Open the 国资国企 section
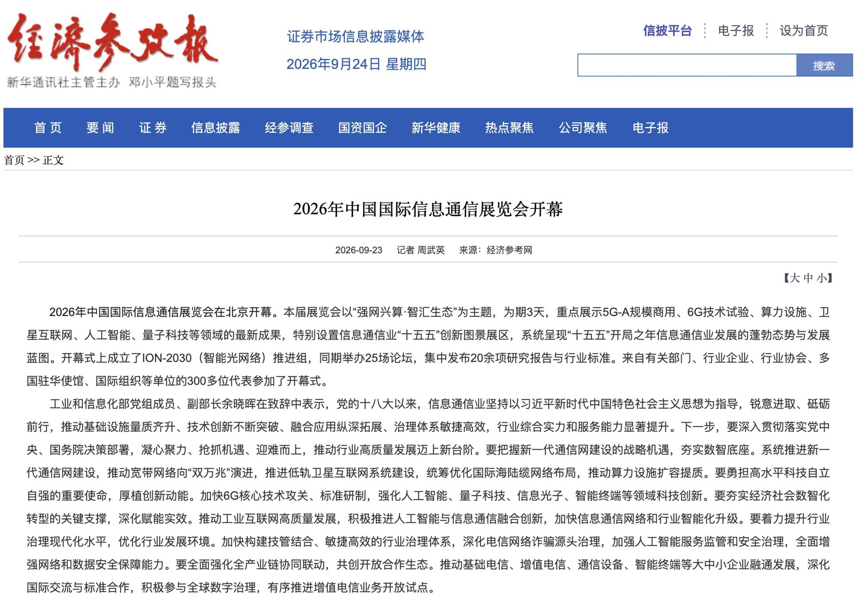Screen dimensions: 858x616 pos(363,128)
